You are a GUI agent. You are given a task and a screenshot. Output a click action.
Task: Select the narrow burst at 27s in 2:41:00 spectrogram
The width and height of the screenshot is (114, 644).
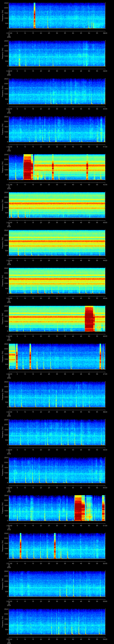click(x=53, y=167)
